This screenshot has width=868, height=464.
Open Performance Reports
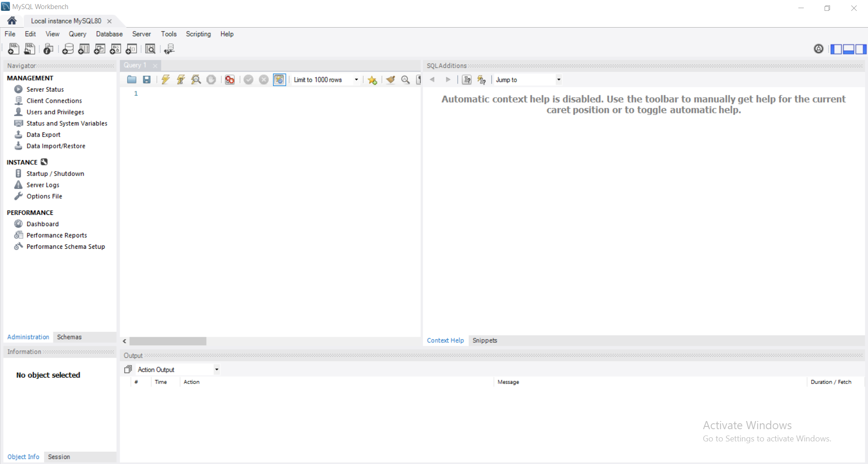(x=57, y=235)
